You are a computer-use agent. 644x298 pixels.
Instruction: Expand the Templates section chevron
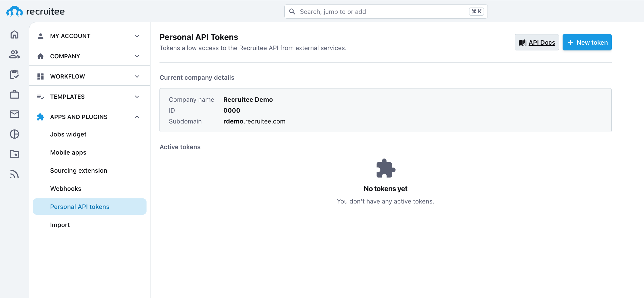[137, 97]
